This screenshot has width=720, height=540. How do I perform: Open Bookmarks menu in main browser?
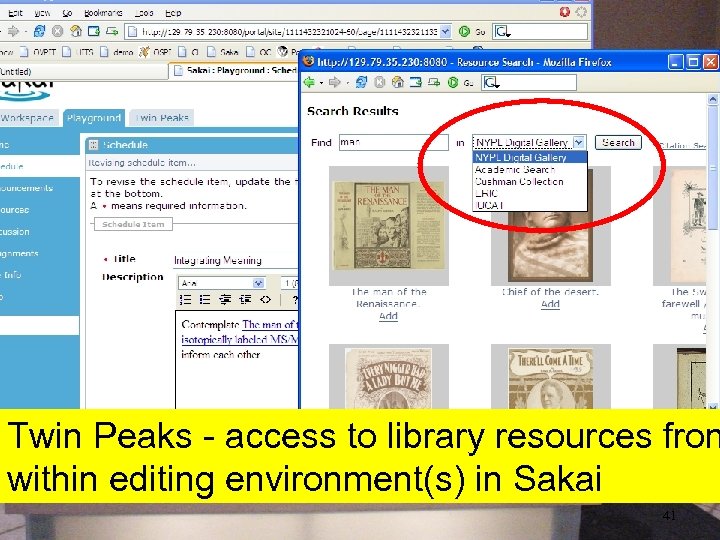[x=103, y=13]
